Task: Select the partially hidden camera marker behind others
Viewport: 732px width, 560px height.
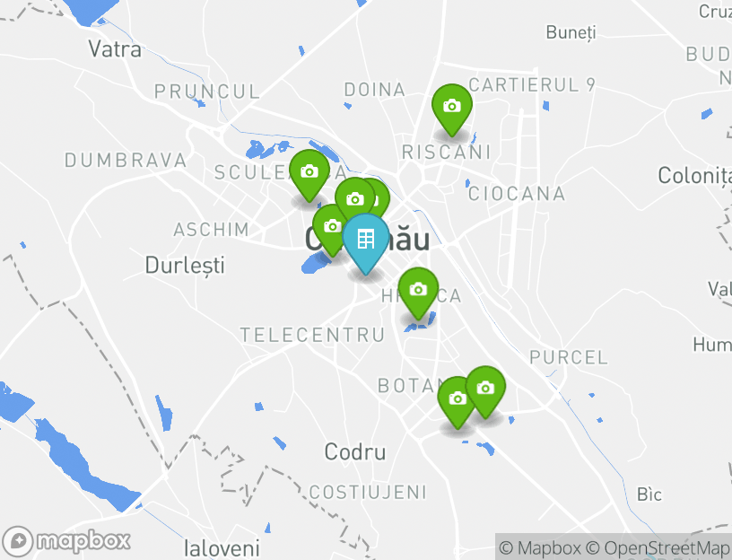Action: point(382,198)
